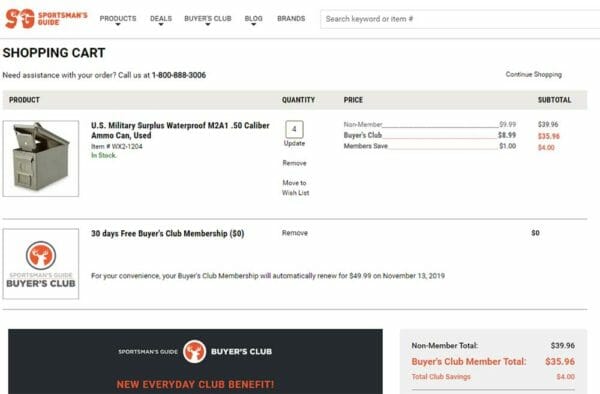The height and width of the screenshot is (394, 600).
Task: Click the Item # WX2-1204 text
Action: pos(117,146)
